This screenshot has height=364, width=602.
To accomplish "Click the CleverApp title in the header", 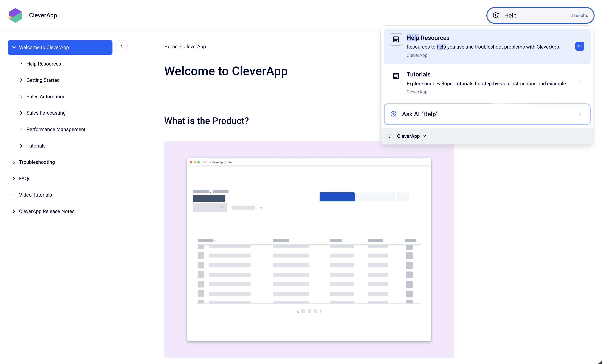I will 43,15.
